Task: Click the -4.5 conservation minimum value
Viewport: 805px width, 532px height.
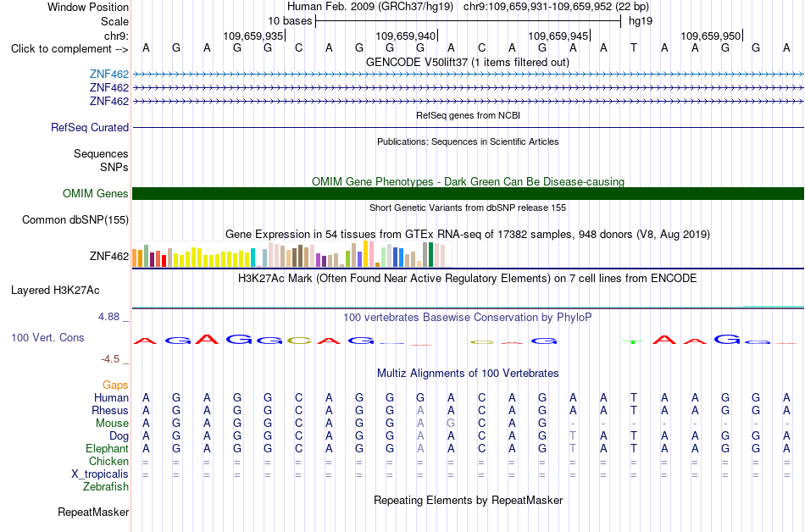Action: (x=110, y=359)
